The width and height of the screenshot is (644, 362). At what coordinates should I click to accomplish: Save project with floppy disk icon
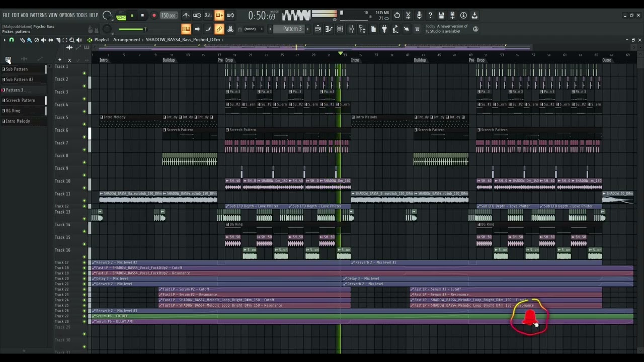pyautogui.click(x=441, y=15)
